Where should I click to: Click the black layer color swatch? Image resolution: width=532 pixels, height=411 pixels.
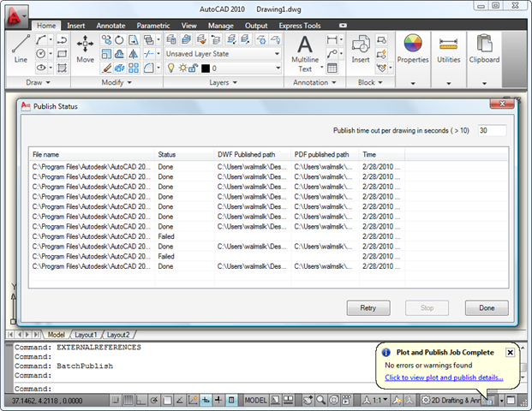[204, 68]
